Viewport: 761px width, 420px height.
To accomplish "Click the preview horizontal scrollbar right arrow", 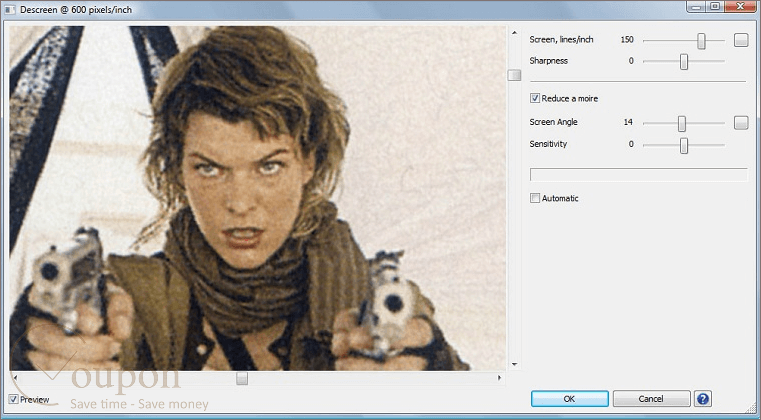I will (x=499, y=378).
